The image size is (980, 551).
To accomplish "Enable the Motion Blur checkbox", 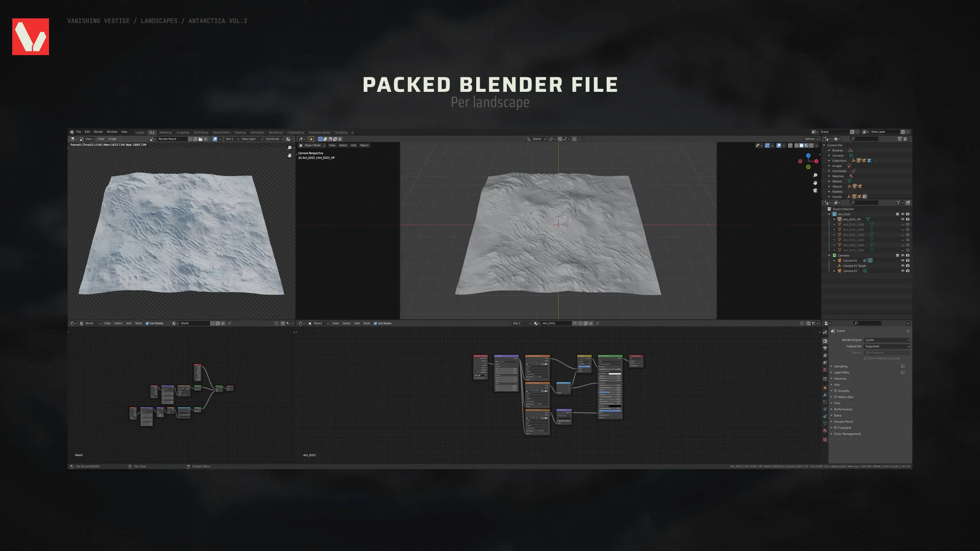I will pos(835,397).
